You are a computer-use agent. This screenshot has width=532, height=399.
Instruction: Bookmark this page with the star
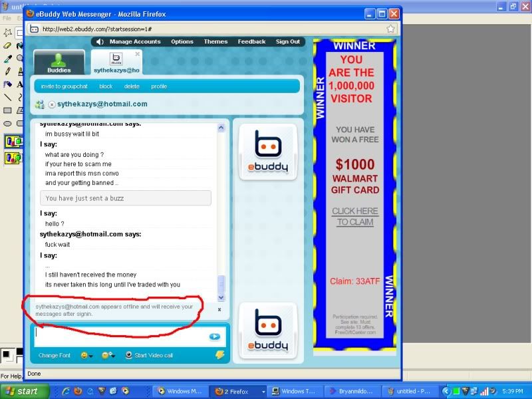390,29
